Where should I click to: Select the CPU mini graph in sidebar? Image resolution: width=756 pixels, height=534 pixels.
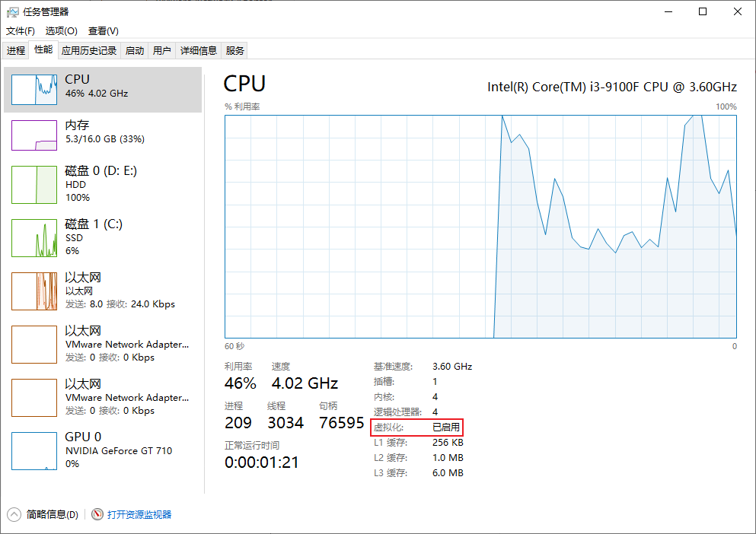point(34,90)
